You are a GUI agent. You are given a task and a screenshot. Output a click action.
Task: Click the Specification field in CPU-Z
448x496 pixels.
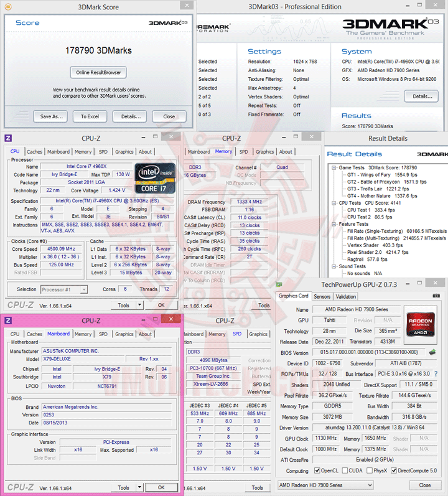(x=107, y=200)
